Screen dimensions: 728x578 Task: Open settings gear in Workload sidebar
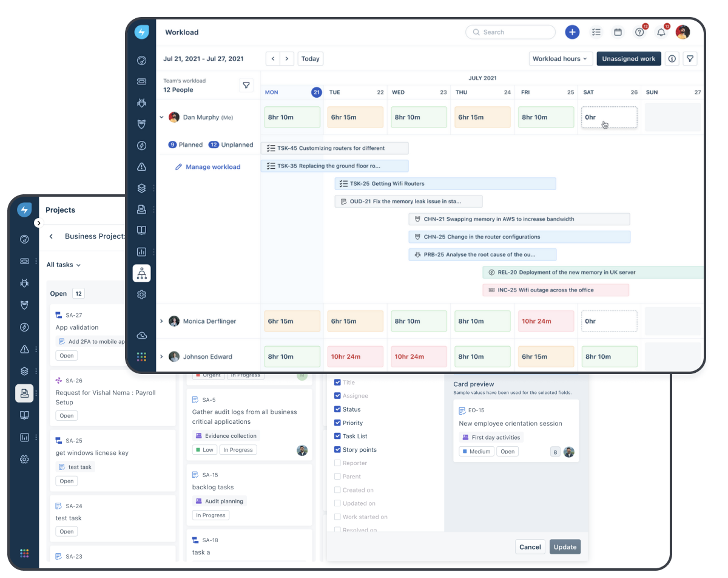pyautogui.click(x=141, y=294)
